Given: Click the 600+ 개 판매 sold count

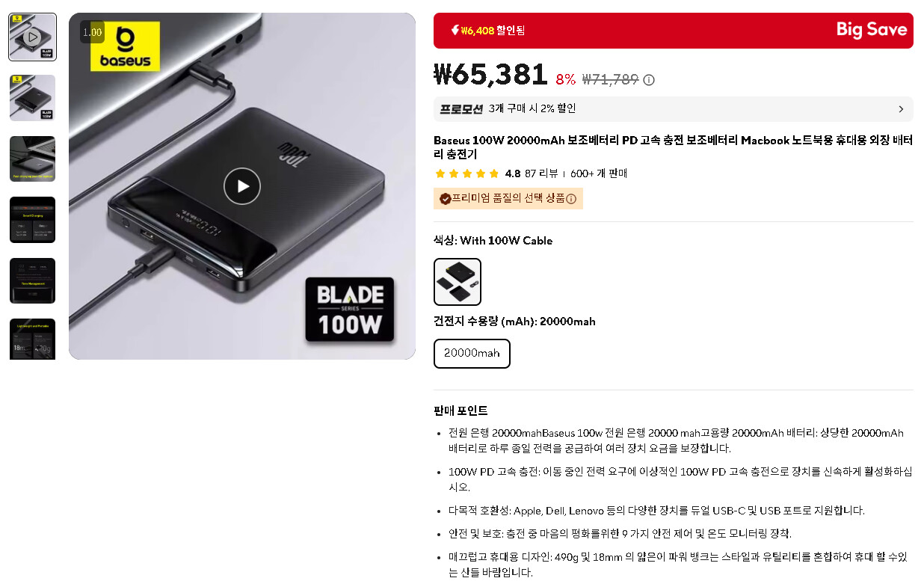Looking at the screenshot, I should click(599, 173).
